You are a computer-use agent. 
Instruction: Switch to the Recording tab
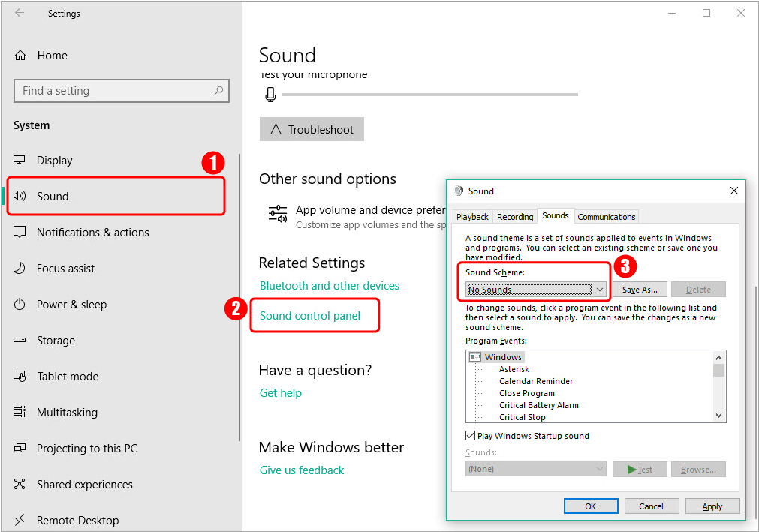[x=515, y=217]
